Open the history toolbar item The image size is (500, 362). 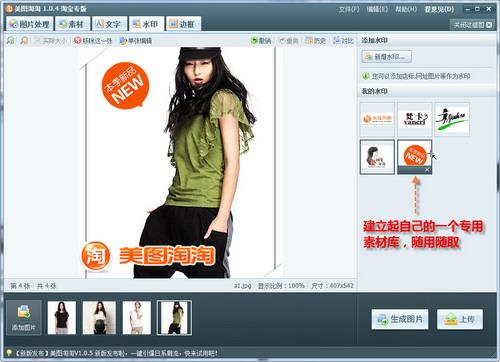point(315,41)
